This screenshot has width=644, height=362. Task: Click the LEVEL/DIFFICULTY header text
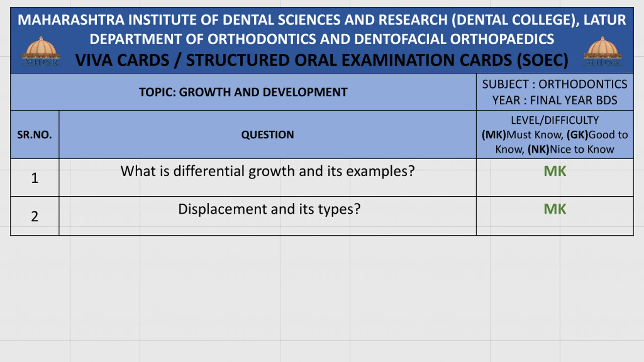click(555, 120)
